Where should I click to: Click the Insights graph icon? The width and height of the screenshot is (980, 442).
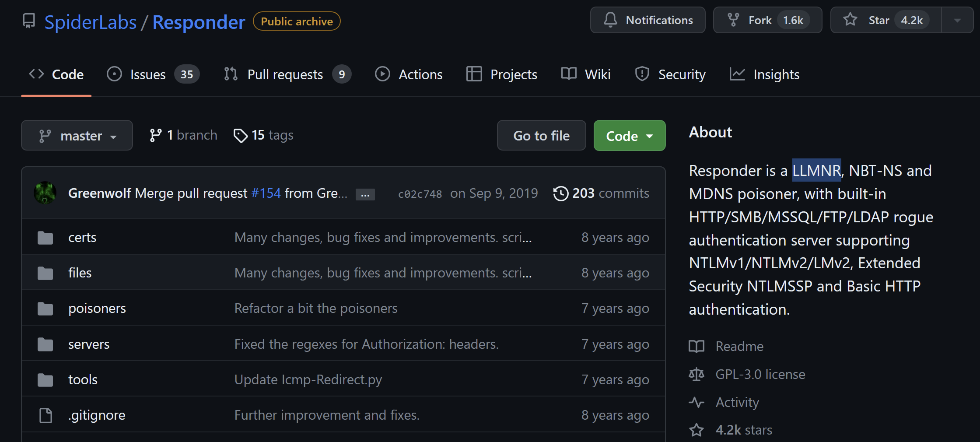(737, 74)
